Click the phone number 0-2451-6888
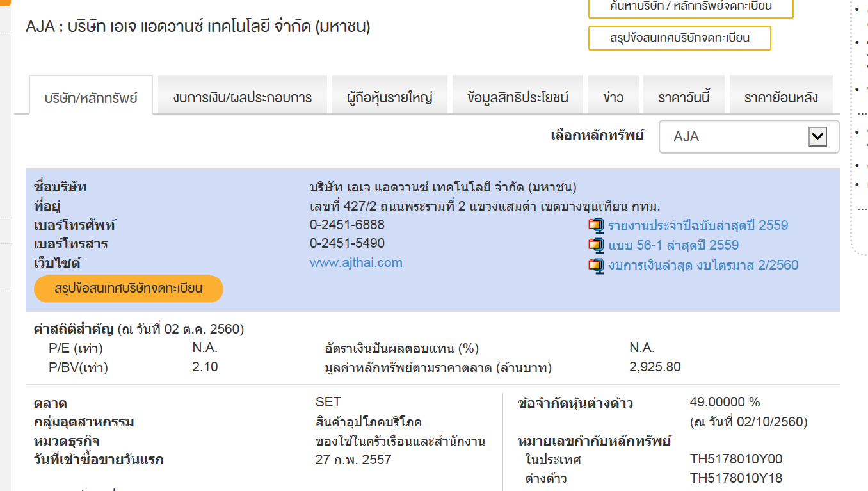Image resolution: width=868 pixels, height=491 pixels. [348, 225]
